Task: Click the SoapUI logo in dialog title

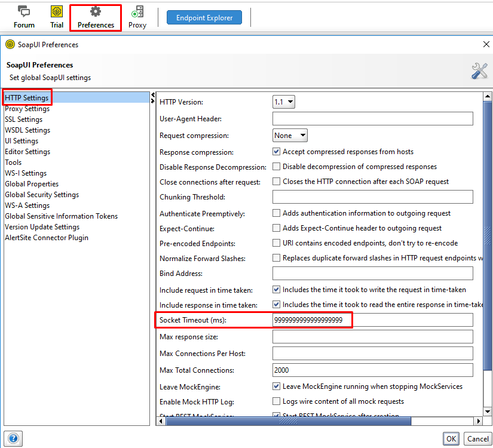Action: (10, 44)
